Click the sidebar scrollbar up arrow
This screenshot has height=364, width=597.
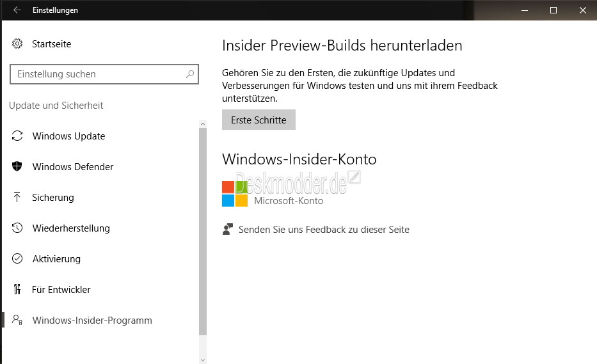(x=203, y=124)
